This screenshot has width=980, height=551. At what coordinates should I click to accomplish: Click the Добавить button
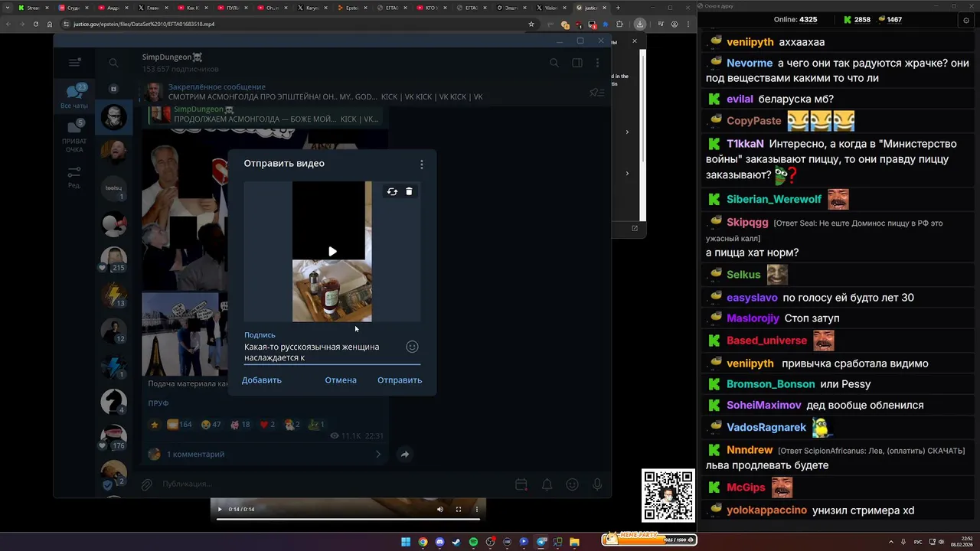[262, 380]
